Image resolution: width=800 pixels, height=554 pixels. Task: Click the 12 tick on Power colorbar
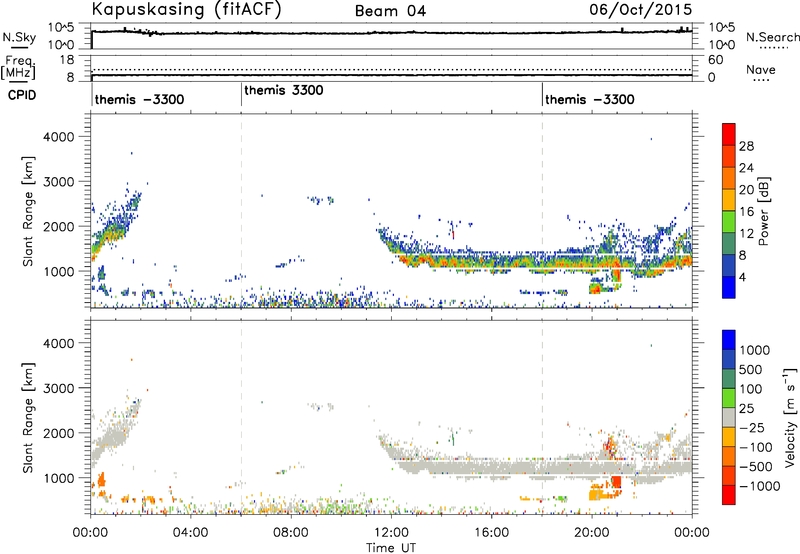click(x=746, y=234)
